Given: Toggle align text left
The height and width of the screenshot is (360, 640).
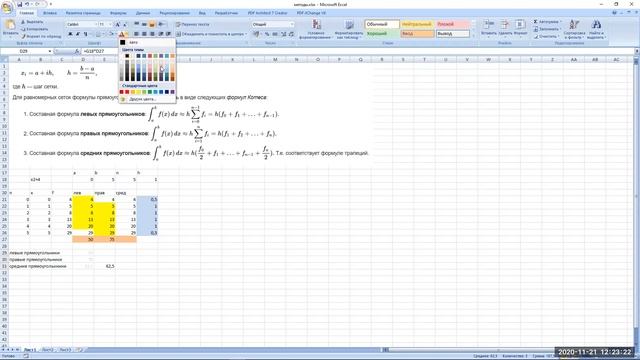Looking at the screenshot, I should click(x=136, y=34).
